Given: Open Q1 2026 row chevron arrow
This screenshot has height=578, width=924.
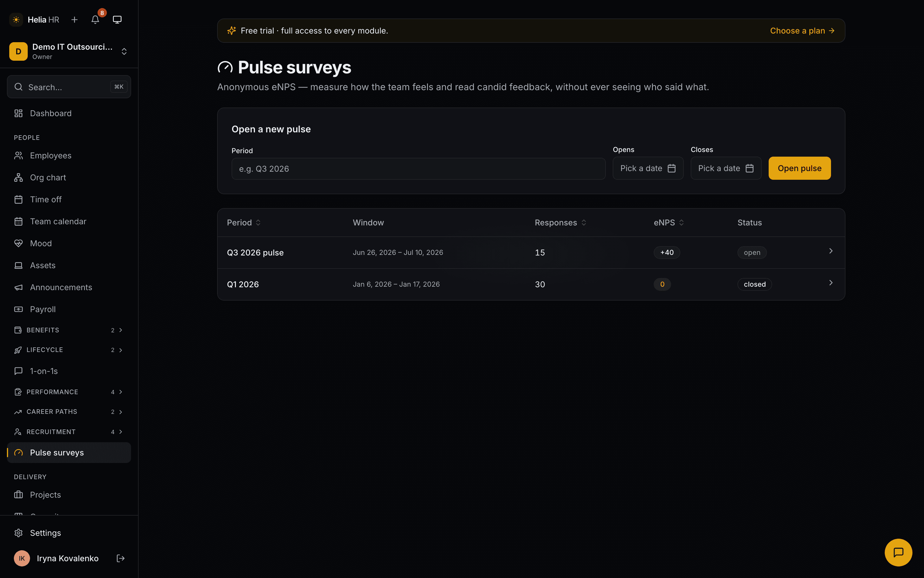Looking at the screenshot, I should [x=830, y=283].
